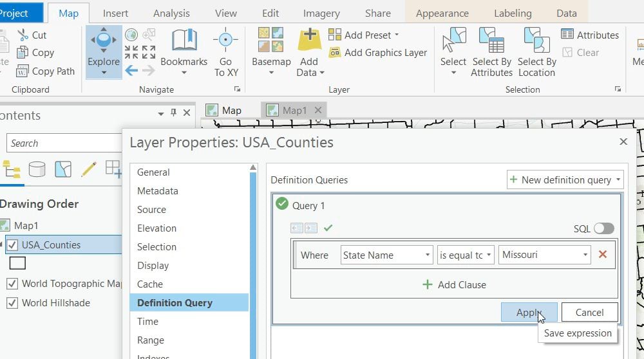Image resolution: width=644 pixels, height=359 pixels.
Task: Uncheck the USA_Counties layer visibility
Action: coord(12,245)
